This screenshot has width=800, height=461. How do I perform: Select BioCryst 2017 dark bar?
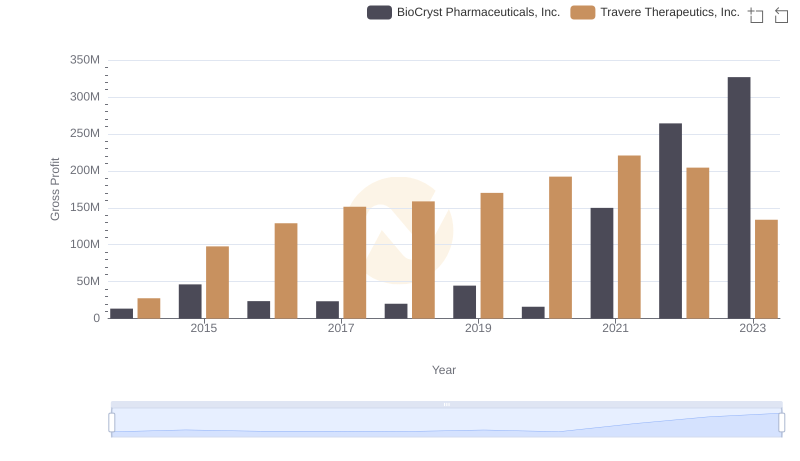point(328,310)
